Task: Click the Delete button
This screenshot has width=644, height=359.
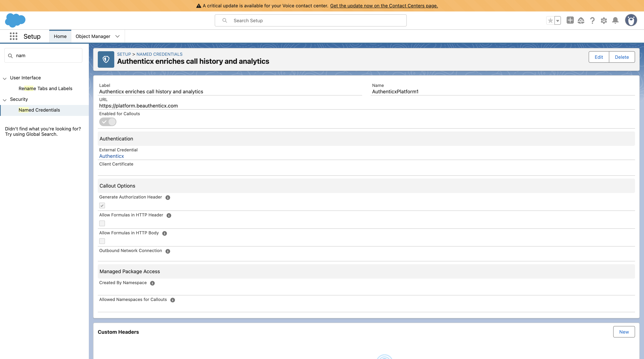Action: click(x=622, y=57)
